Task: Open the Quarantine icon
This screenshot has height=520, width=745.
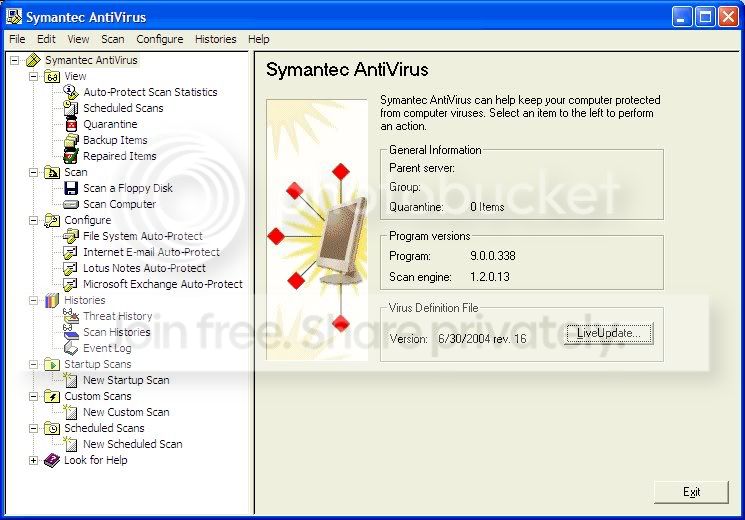Action: (x=71, y=125)
